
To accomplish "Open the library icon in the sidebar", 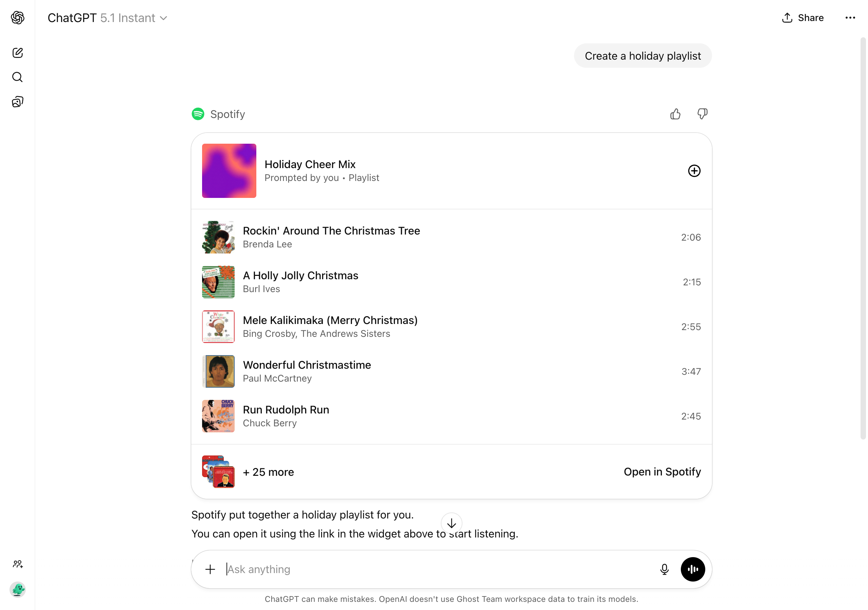I will pos(17,101).
